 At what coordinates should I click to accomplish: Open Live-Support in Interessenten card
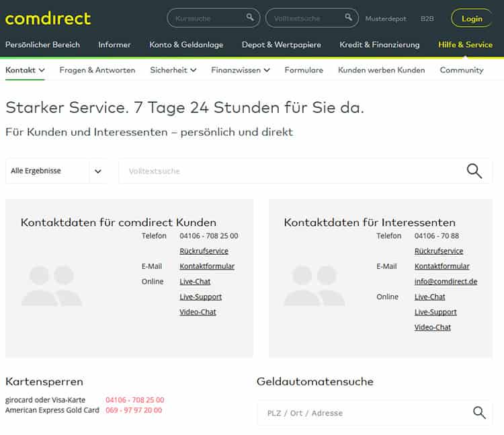(x=435, y=312)
